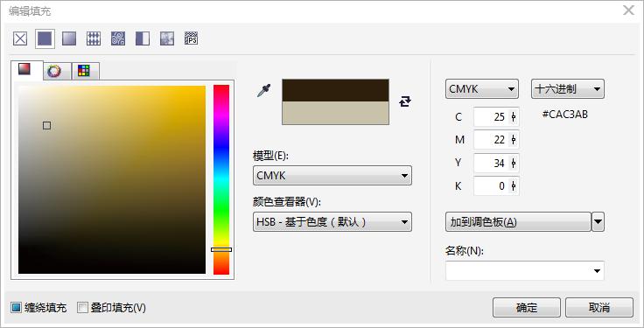The width and height of the screenshot is (644, 328).
Task: Select the Vector Pattern Fill icon
Action: pyautogui.click(x=94, y=39)
